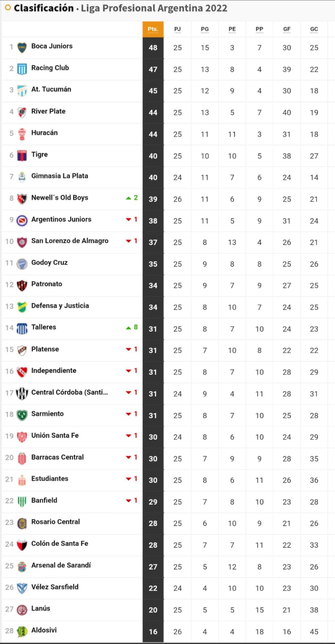Sort by the GF column header
335x644 pixels.
click(x=287, y=29)
